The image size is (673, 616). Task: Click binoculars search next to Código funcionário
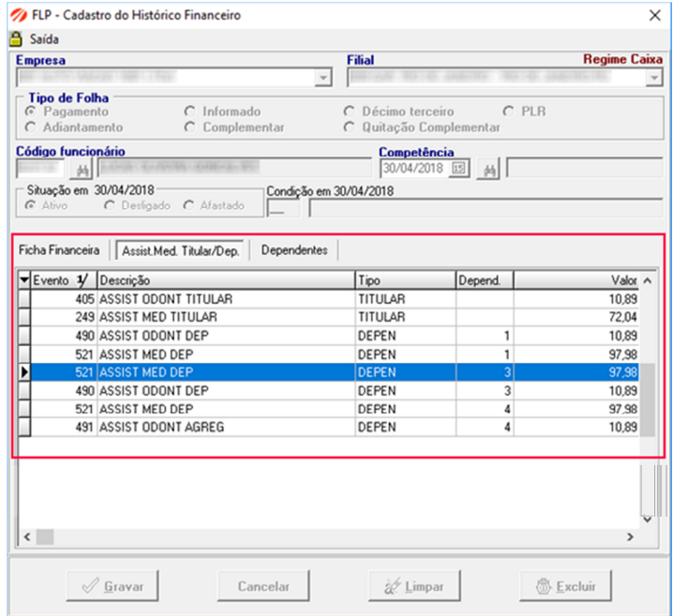82,169
